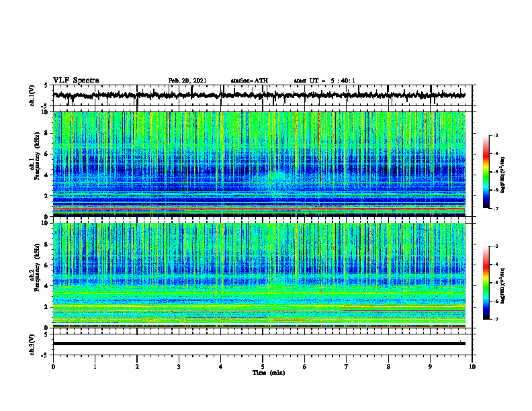Click the ch.2 color bar 'log(PSD)' legend title

[504, 285]
